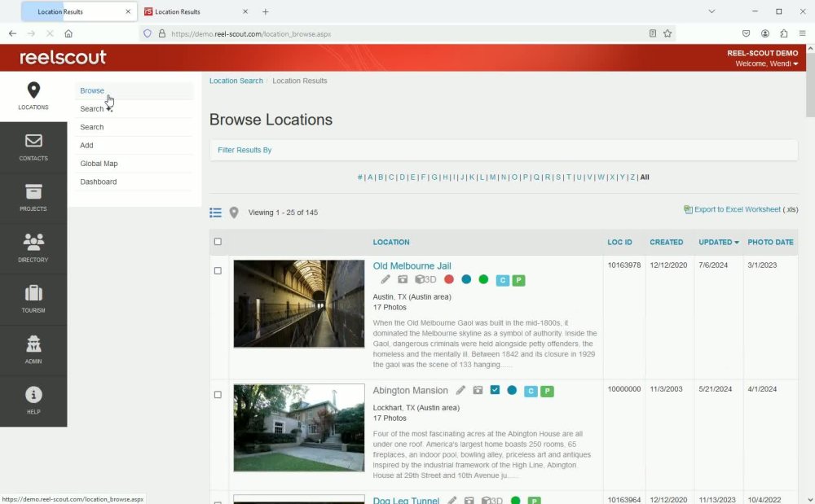The width and height of the screenshot is (815, 504).
Task: Open the Tourism sidebar section
Action: tap(33, 299)
